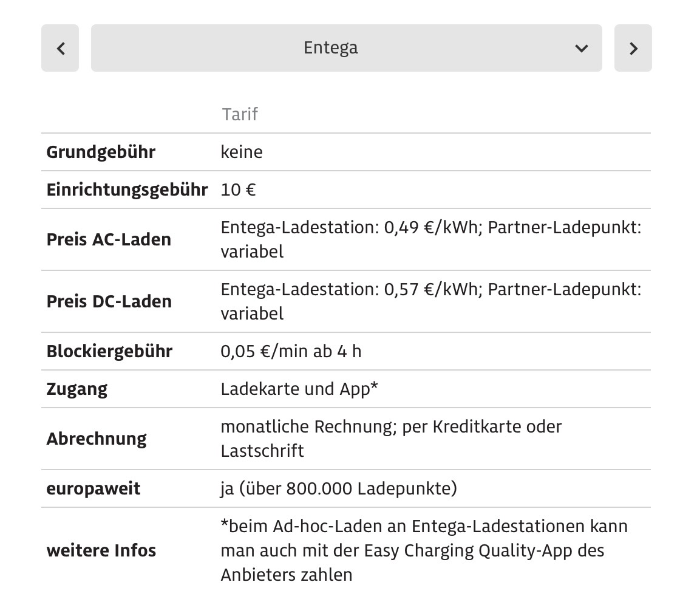Click the Zugang row label
697x616 pixels.
(x=76, y=389)
